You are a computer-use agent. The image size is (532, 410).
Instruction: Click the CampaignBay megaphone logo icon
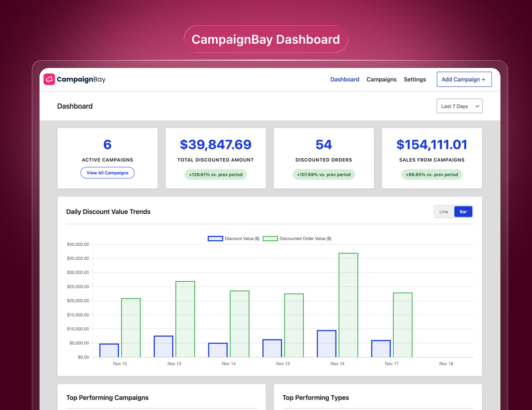click(49, 79)
